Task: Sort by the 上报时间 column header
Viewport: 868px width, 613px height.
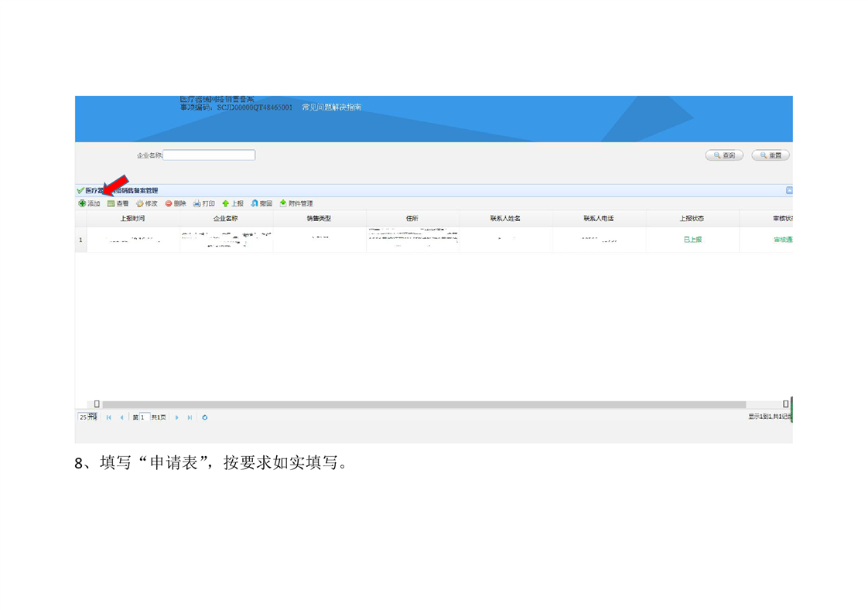Action: 133,219
